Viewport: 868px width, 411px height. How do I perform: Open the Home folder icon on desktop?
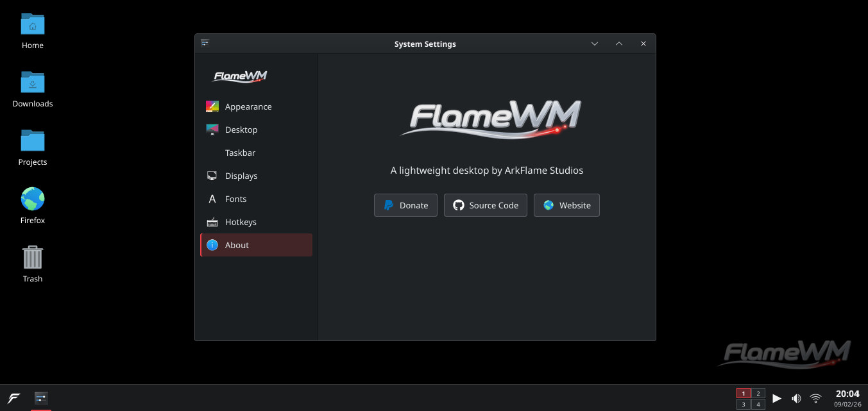coord(33,24)
